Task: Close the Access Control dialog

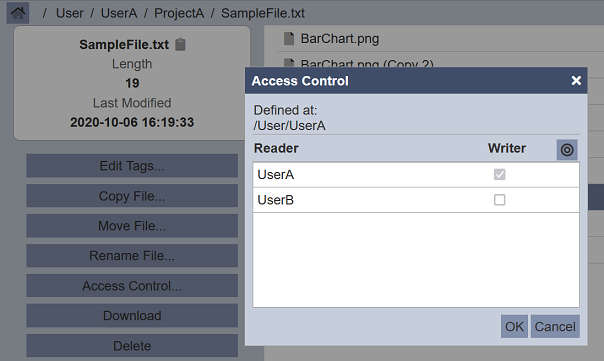Action: tap(576, 81)
